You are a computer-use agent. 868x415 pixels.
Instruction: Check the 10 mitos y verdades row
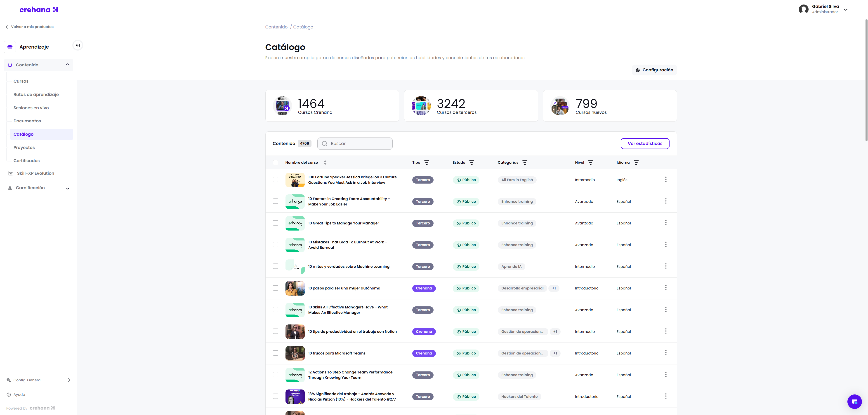click(x=275, y=266)
